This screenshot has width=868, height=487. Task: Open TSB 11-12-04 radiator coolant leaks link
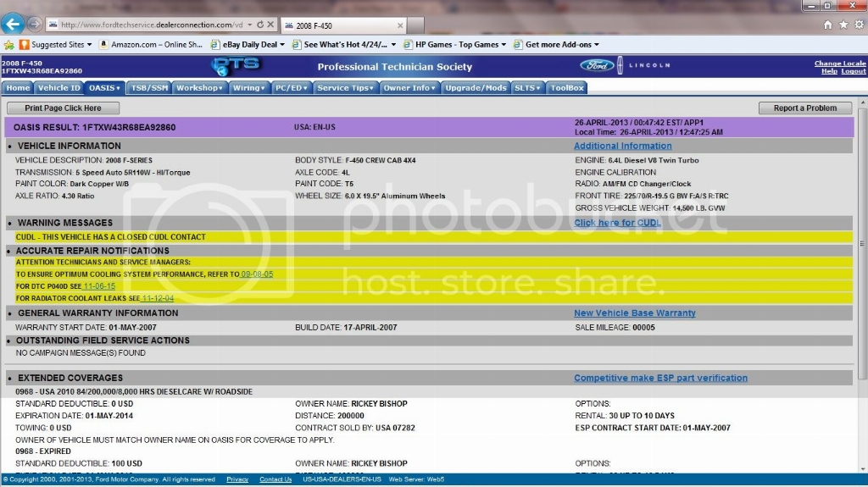coord(158,298)
